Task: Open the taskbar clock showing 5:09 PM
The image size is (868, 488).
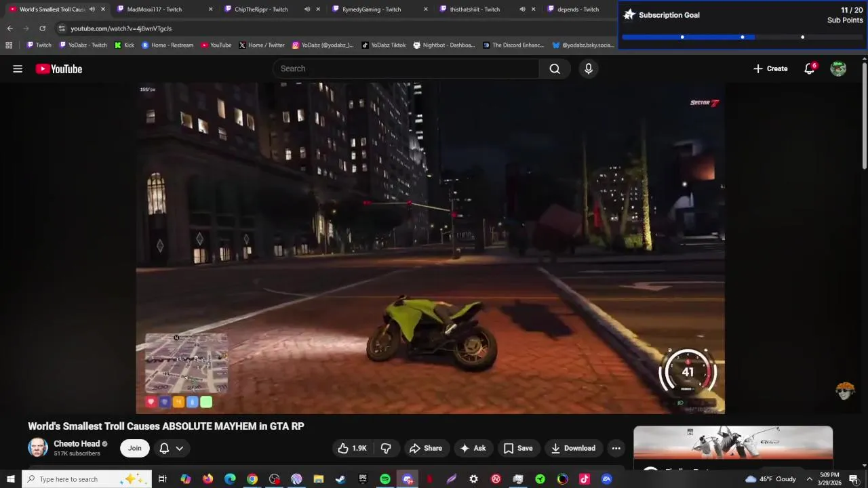Action: click(x=829, y=479)
